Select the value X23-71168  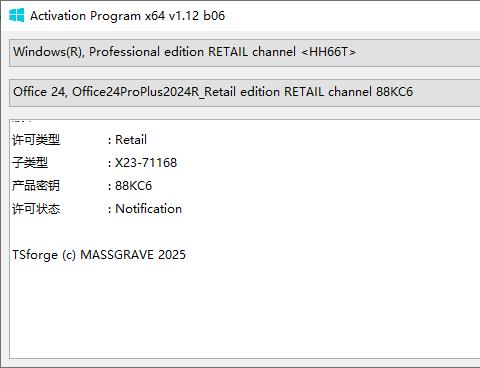click(x=146, y=163)
